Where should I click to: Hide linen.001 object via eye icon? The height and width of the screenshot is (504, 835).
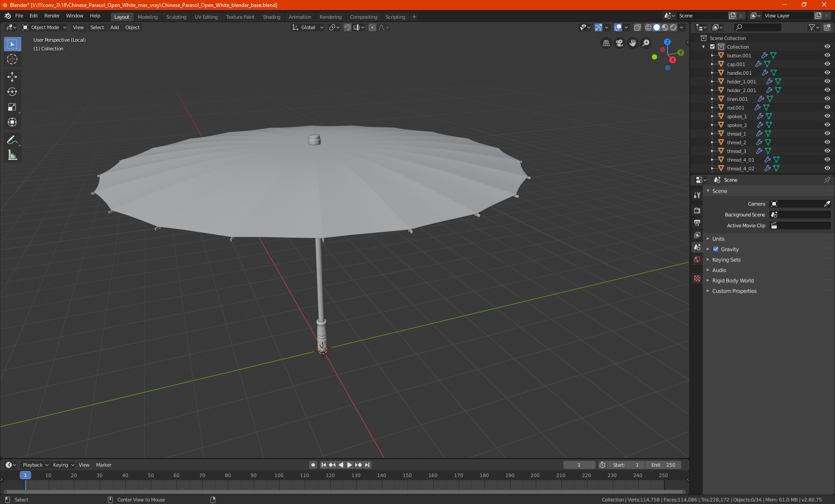(827, 99)
